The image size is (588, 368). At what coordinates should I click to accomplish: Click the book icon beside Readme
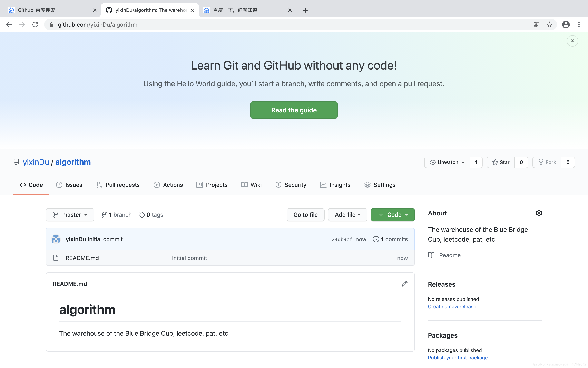point(431,255)
